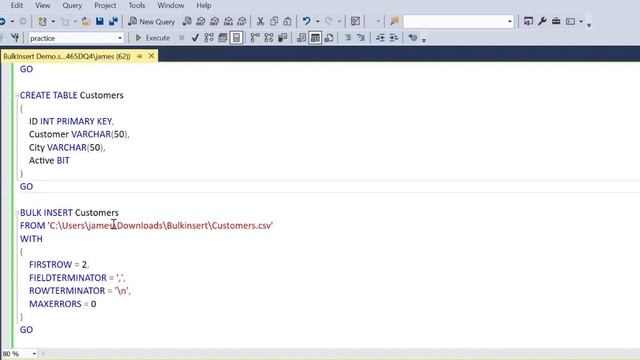Click the Solution Explorer window icon
The image size is (640, 360).
pyautogui.click(x=528, y=21)
